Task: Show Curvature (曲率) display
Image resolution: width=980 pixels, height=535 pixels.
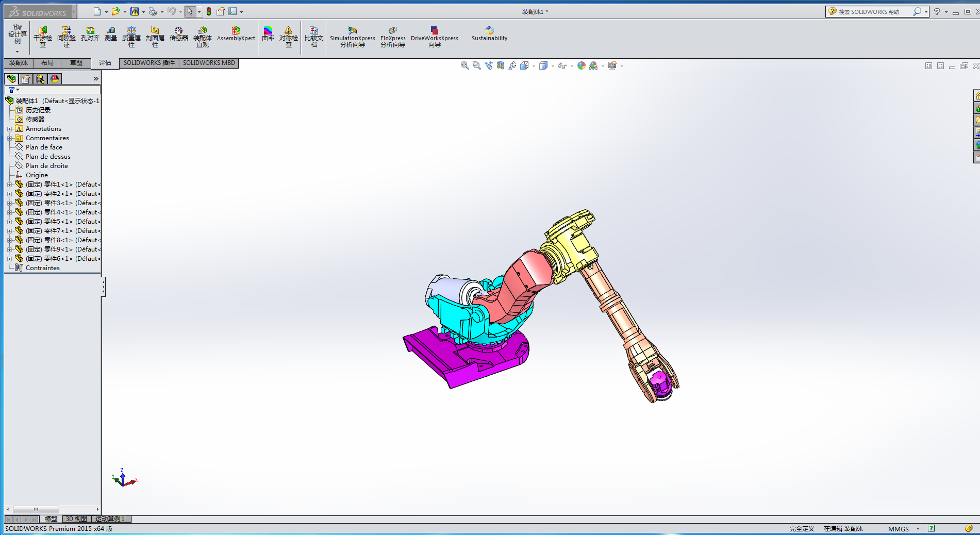Action: pyautogui.click(x=268, y=34)
